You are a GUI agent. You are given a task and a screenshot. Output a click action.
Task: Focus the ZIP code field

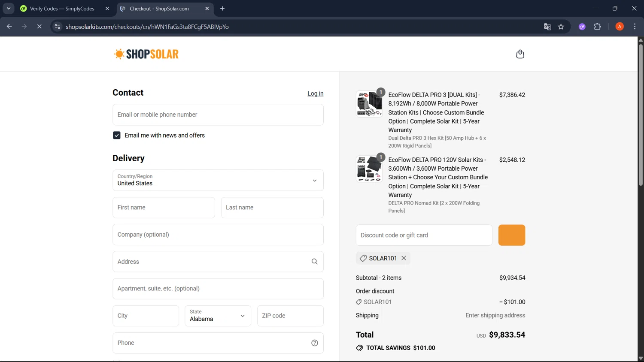[x=290, y=316]
